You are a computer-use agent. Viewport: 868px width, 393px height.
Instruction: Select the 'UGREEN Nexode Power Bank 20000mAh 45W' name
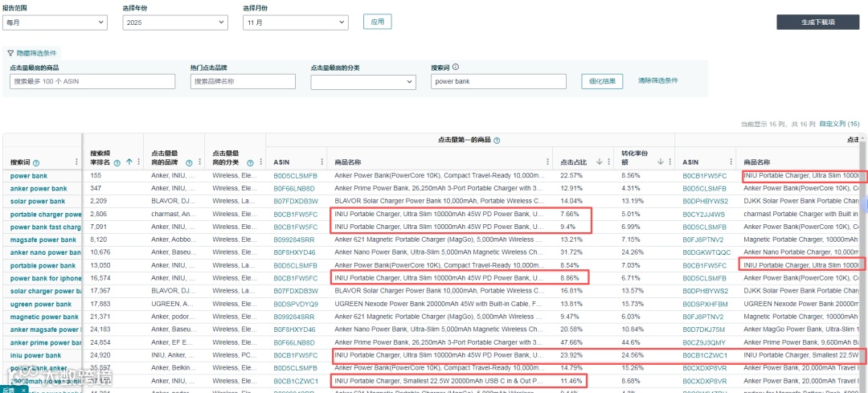click(x=440, y=304)
